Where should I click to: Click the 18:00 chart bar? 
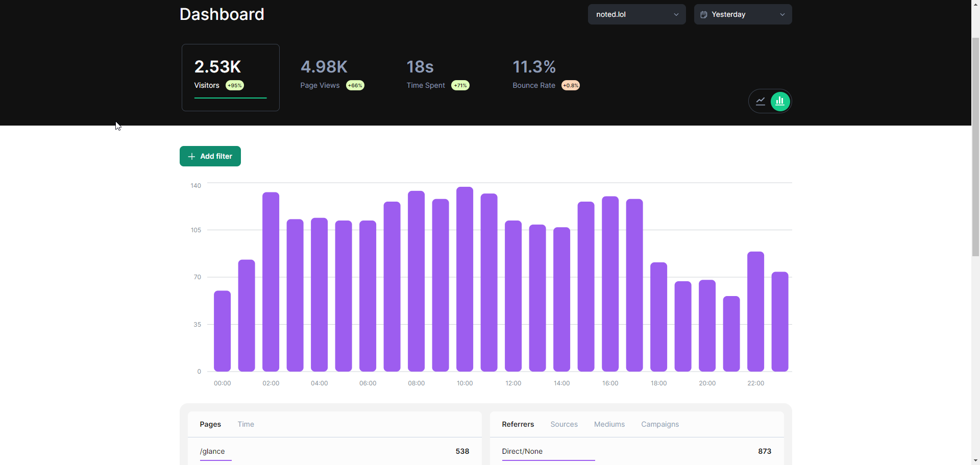point(658,317)
